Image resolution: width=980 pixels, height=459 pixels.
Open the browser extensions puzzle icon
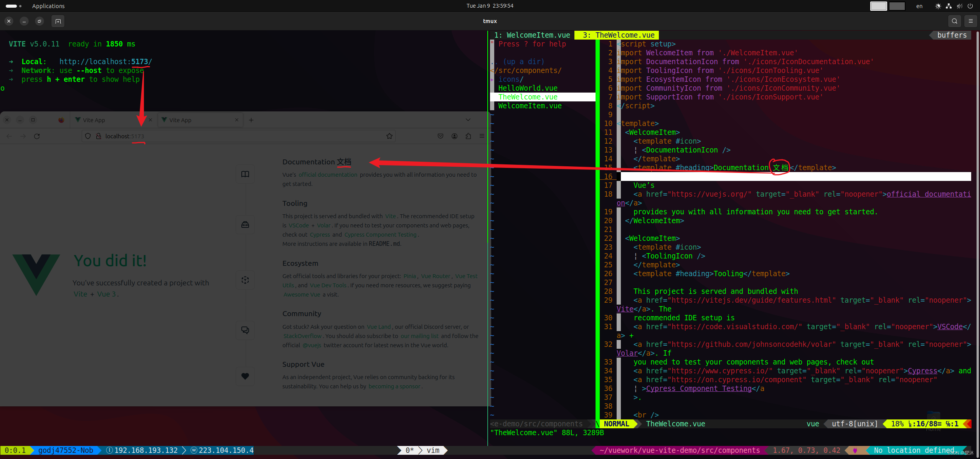tap(468, 136)
